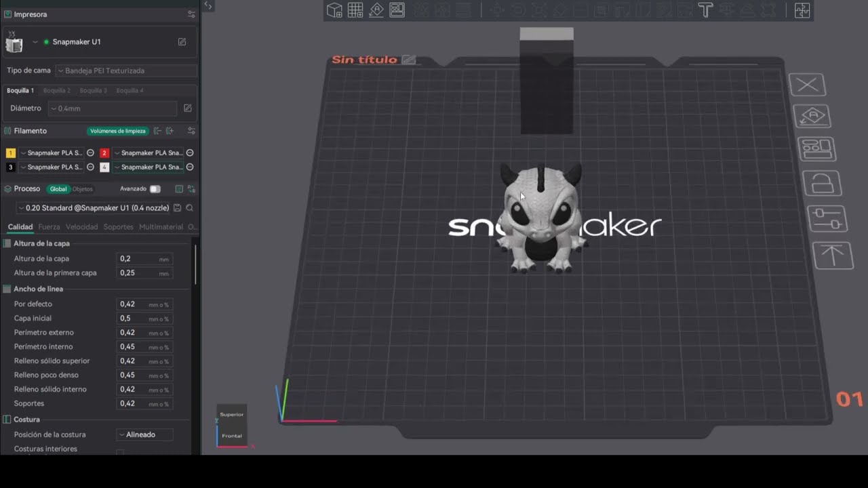
Task: Click the red filament 2 color swatch
Action: pos(104,153)
